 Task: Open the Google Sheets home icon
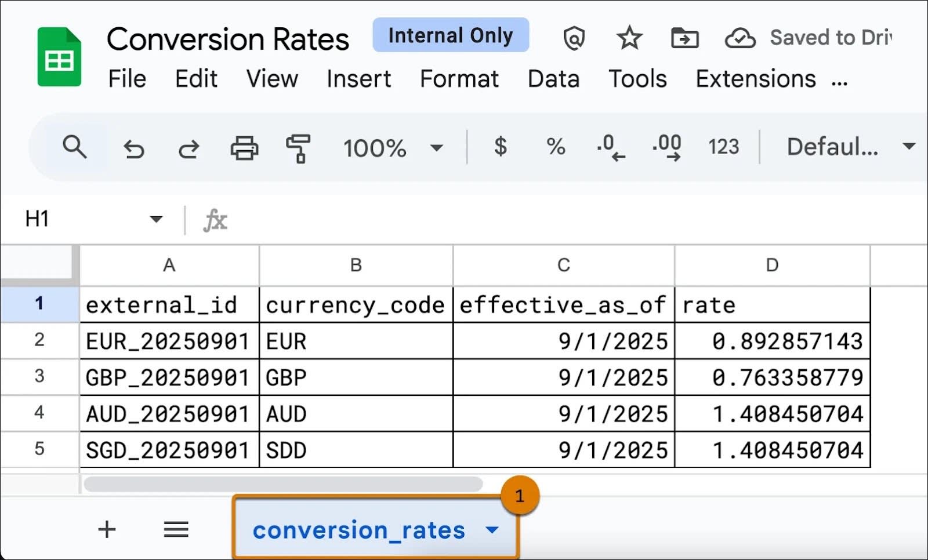pos(59,57)
